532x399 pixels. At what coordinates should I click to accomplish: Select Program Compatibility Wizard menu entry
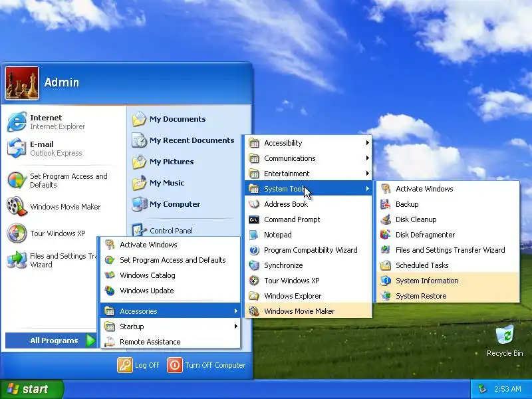309,250
